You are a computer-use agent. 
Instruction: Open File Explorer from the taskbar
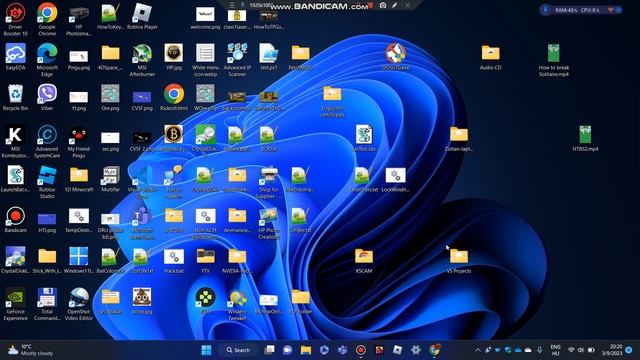306,350
